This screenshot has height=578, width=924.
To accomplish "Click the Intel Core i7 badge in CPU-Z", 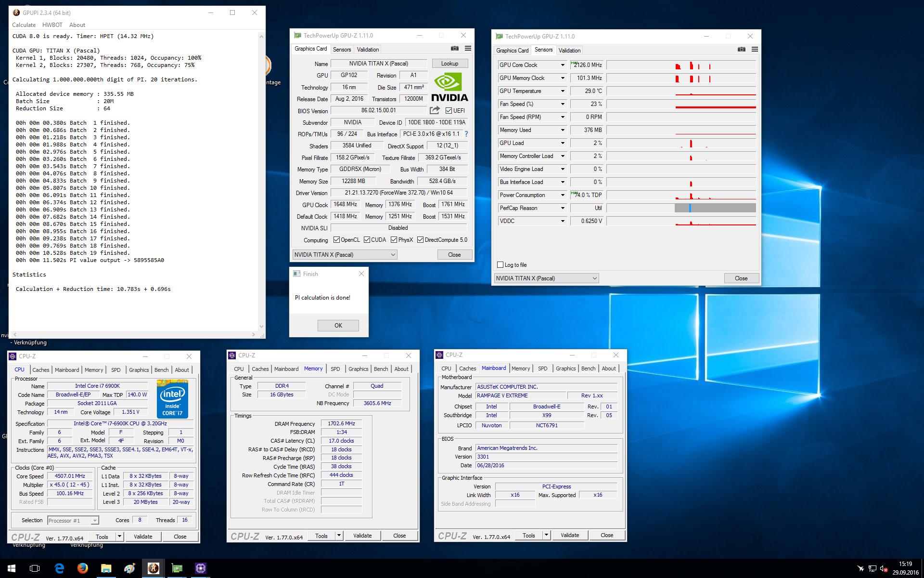I will [172, 399].
